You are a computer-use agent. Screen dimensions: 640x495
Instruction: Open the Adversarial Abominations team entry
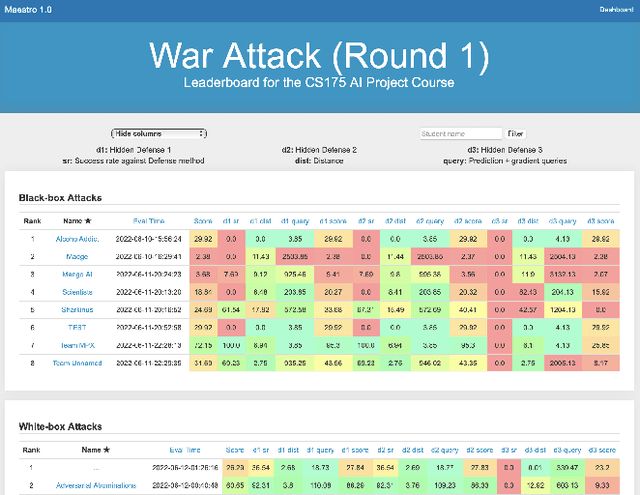89,485
